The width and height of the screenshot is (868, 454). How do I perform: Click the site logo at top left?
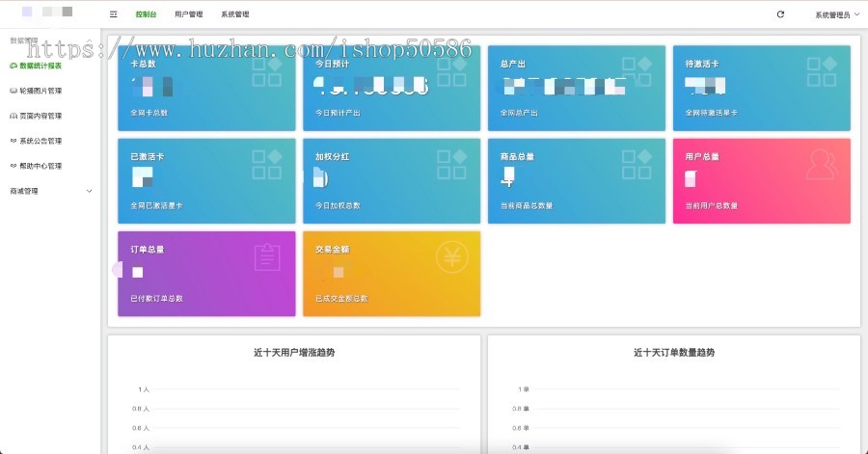coord(47,12)
